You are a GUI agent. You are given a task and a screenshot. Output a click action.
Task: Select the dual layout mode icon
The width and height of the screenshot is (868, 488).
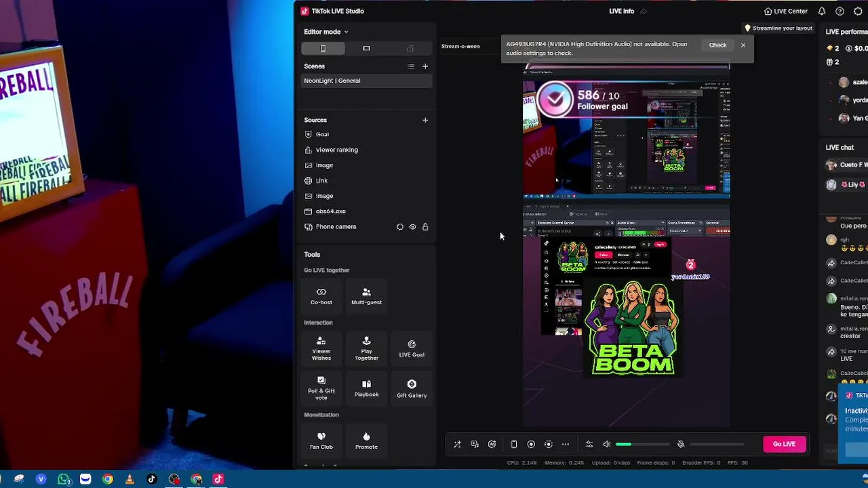pyautogui.click(x=410, y=48)
